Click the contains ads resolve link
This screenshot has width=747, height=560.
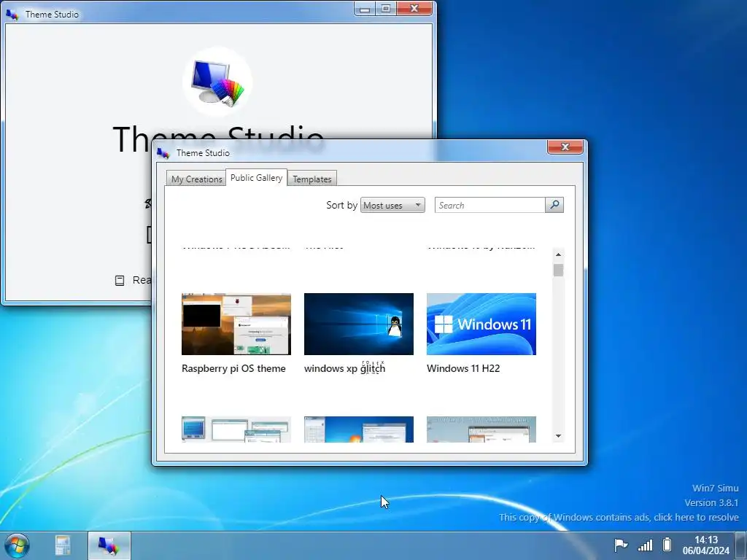[x=619, y=517]
